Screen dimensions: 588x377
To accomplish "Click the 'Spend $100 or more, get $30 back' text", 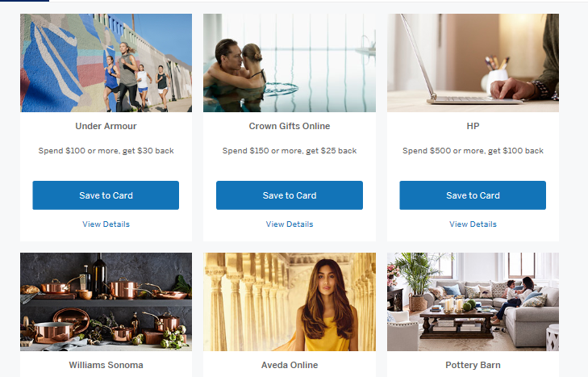I will [106, 151].
